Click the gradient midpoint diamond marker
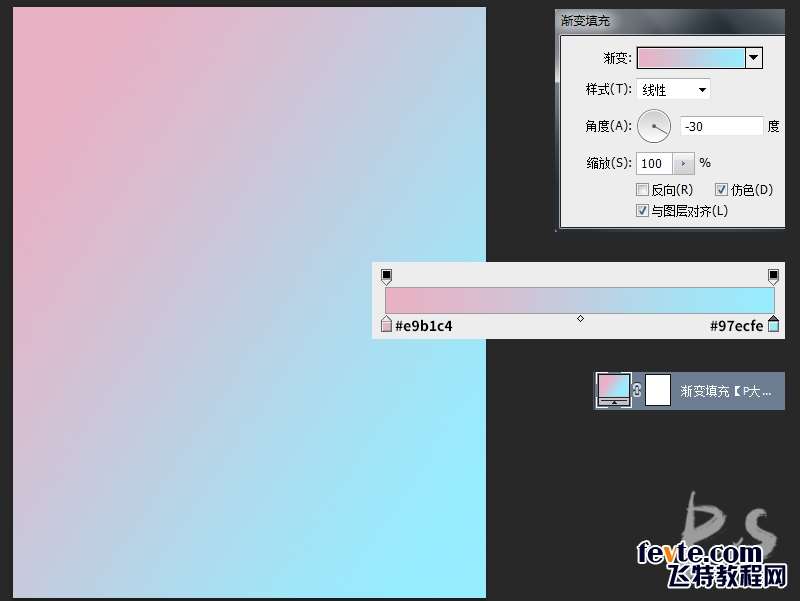Viewport: 800px width, 601px height. [580, 318]
